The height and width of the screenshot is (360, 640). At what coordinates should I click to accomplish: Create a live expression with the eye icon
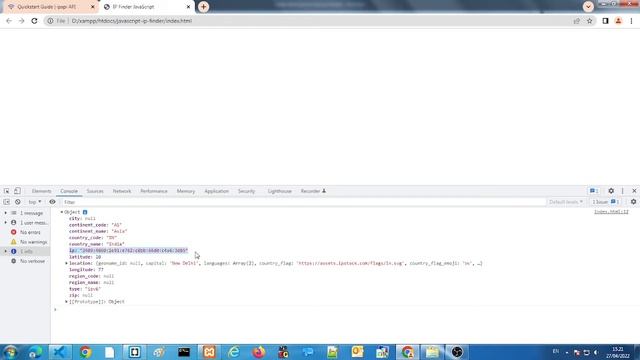(x=52, y=202)
